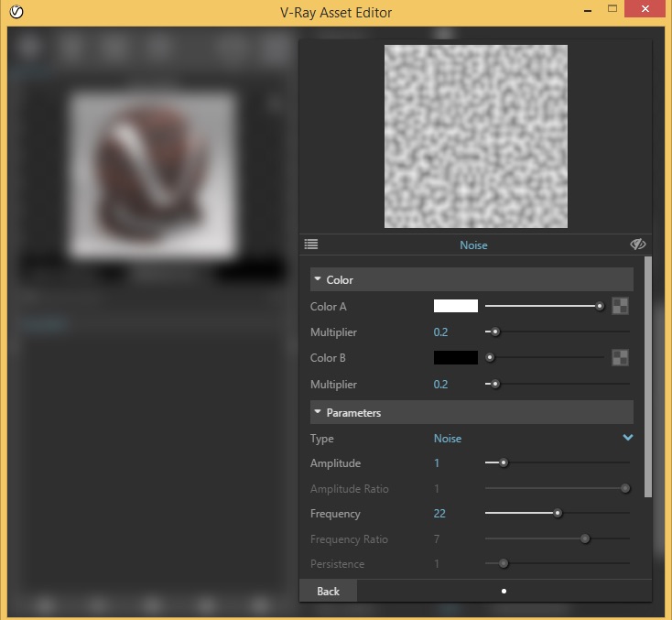Click the Persistence slider handle
Screen dimensions: 672x620
coord(504,563)
